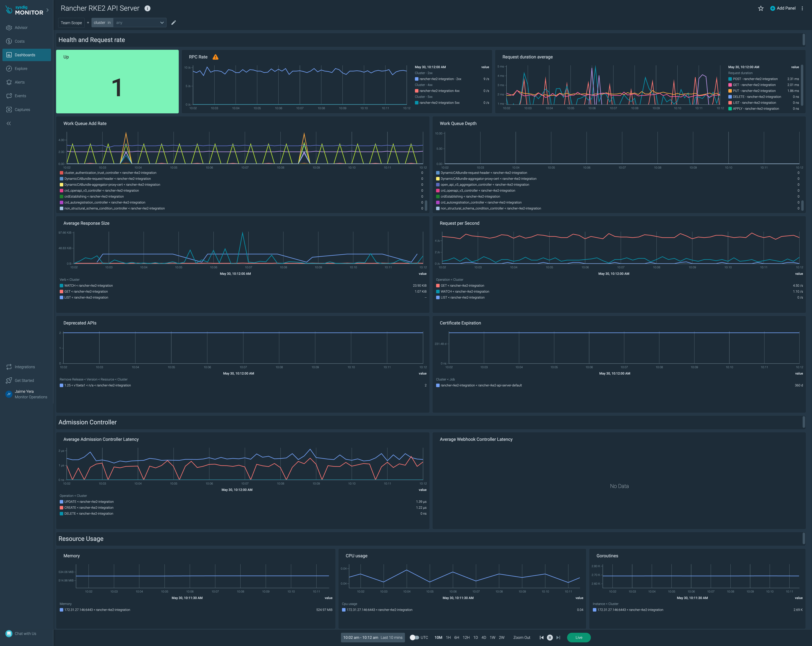Favorite this dashboard with the star icon
The image size is (812, 646).
point(760,8)
